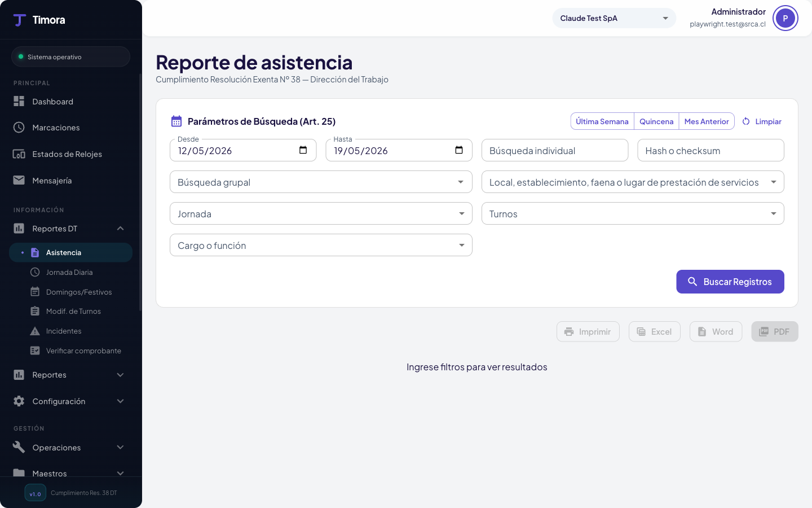Expand the Reportes section chevron

pyautogui.click(x=120, y=375)
